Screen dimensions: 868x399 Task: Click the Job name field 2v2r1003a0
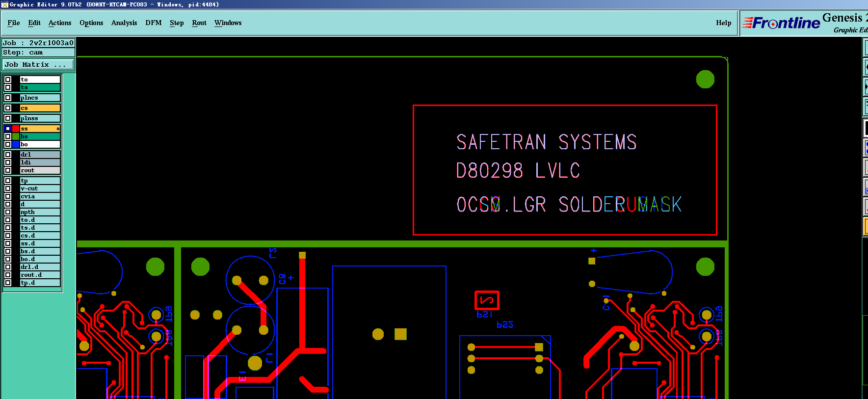pyautogui.click(x=38, y=43)
